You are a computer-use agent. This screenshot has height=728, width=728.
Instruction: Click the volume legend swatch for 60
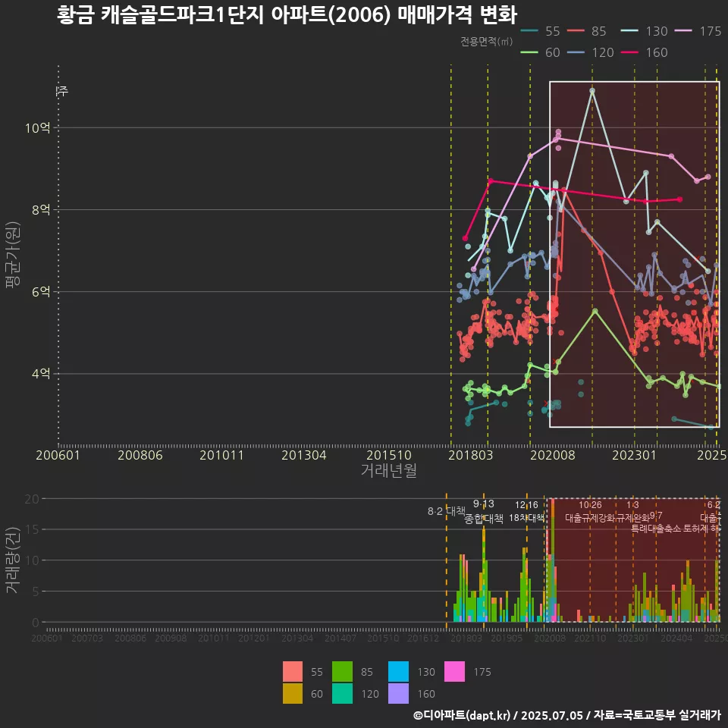coord(293,693)
